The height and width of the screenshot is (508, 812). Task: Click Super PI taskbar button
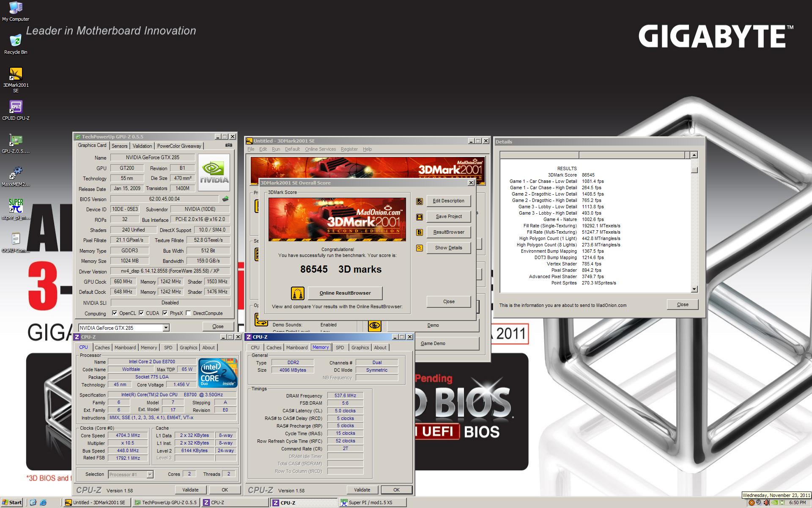[x=372, y=502]
